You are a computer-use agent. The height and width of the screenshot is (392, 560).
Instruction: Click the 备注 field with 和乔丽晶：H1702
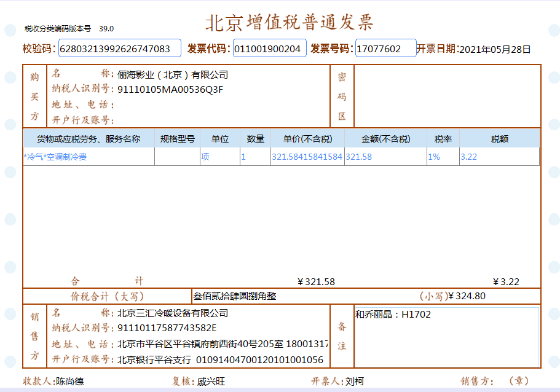point(446,337)
